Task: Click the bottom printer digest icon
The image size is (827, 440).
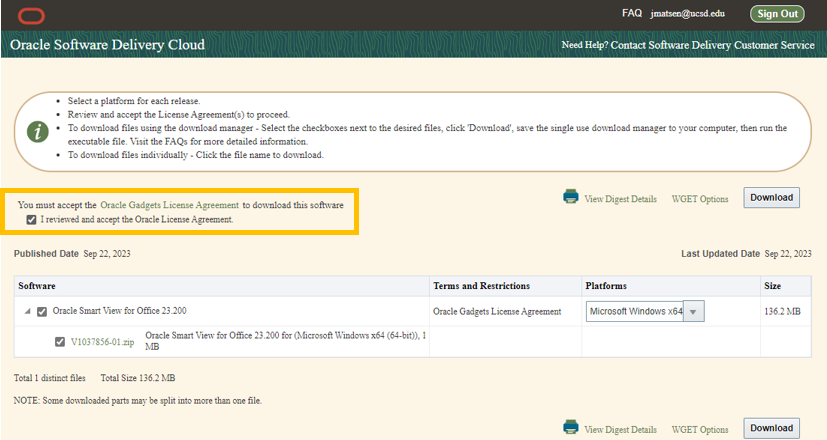Action: pyautogui.click(x=571, y=427)
